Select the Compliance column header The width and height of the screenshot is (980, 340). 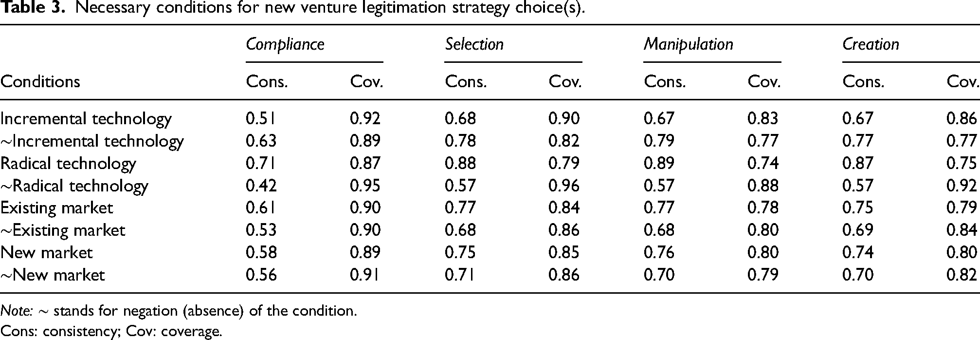coord(285,44)
